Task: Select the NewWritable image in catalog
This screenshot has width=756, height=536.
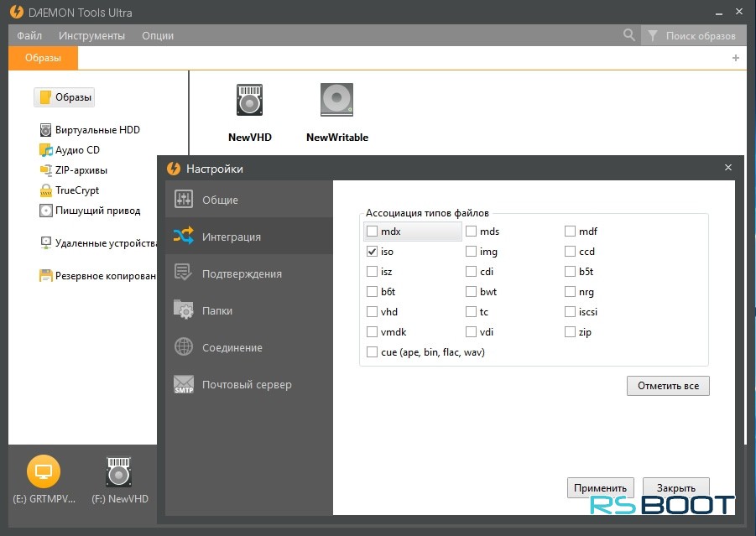Action: [337, 112]
